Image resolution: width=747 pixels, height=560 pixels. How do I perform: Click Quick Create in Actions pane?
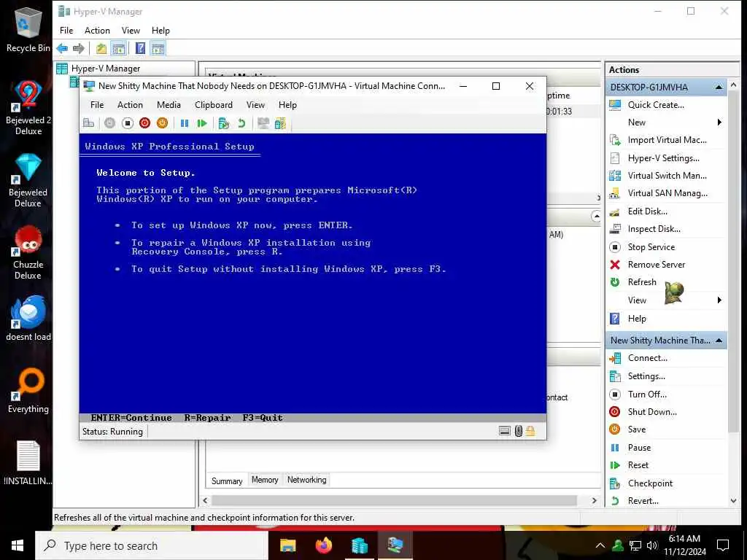pyautogui.click(x=656, y=105)
